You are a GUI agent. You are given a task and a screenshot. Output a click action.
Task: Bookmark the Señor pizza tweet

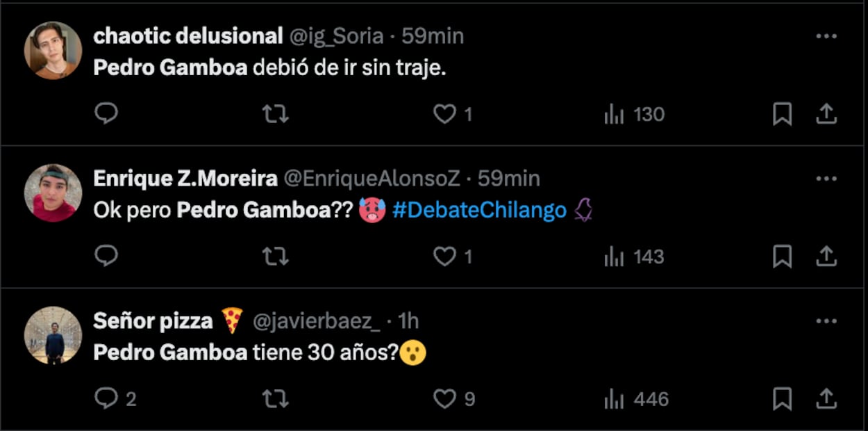[x=782, y=398]
